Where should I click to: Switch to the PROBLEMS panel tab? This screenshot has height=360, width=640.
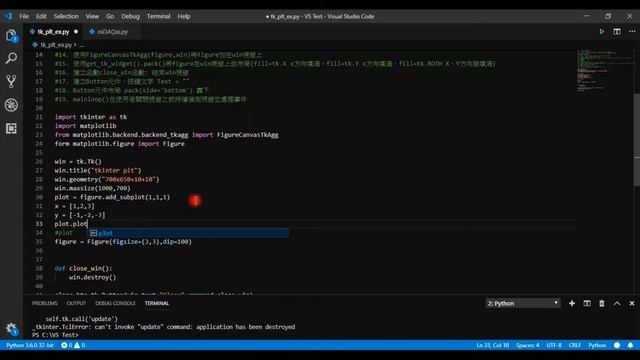(44, 303)
